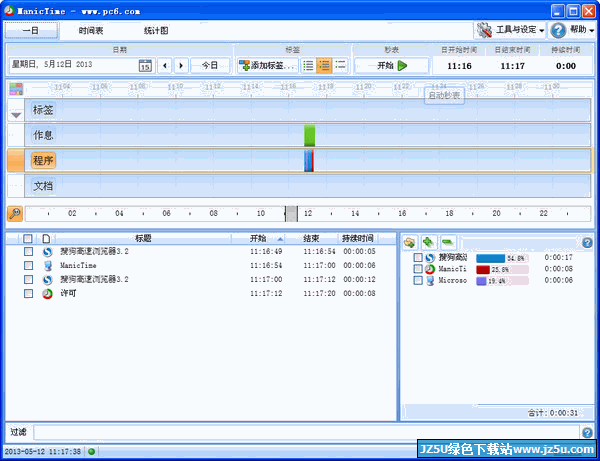The height and width of the screenshot is (461, 600).
Task: Click the blue-red block in 程序 timeline
Action: pyautogui.click(x=309, y=161)
